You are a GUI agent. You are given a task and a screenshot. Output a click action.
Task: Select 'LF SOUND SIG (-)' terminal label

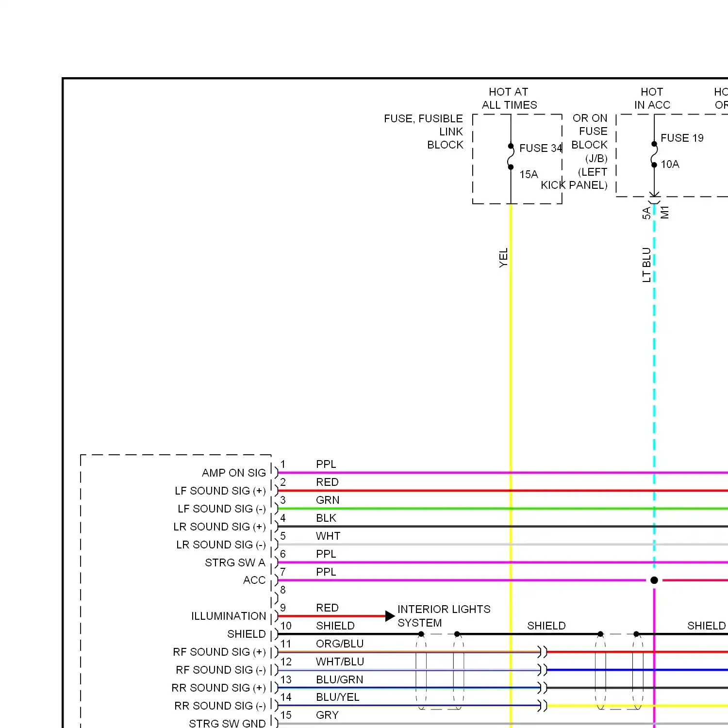pos(222,509)
